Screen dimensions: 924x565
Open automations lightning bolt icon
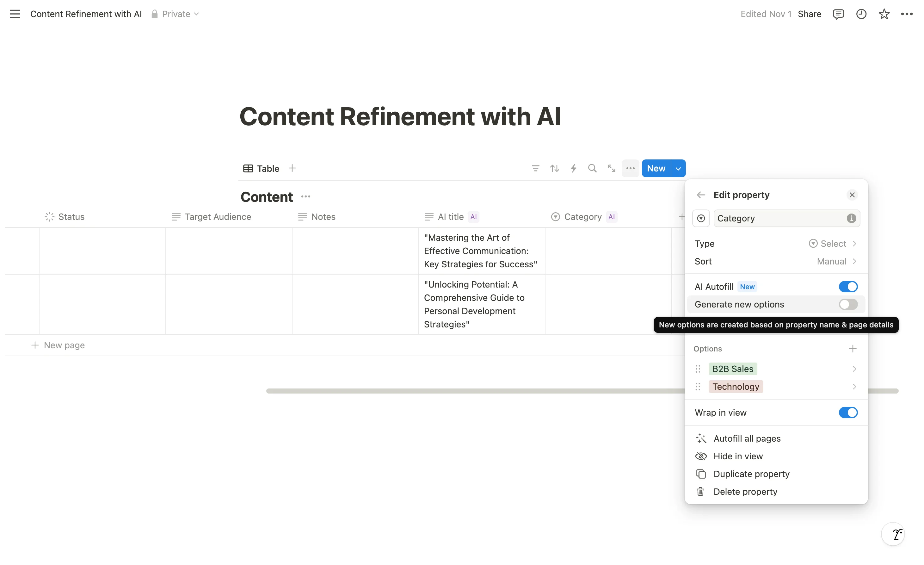pos(573,168)
